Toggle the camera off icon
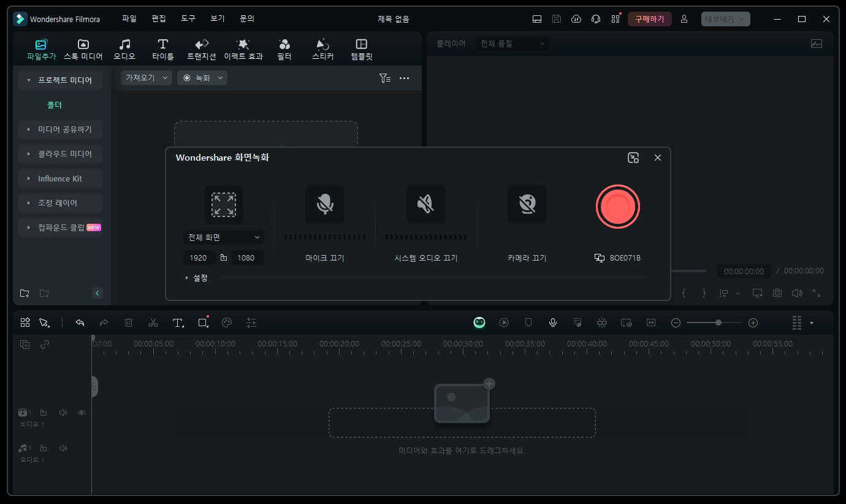The image size is (846, 504). pos(527,204)
